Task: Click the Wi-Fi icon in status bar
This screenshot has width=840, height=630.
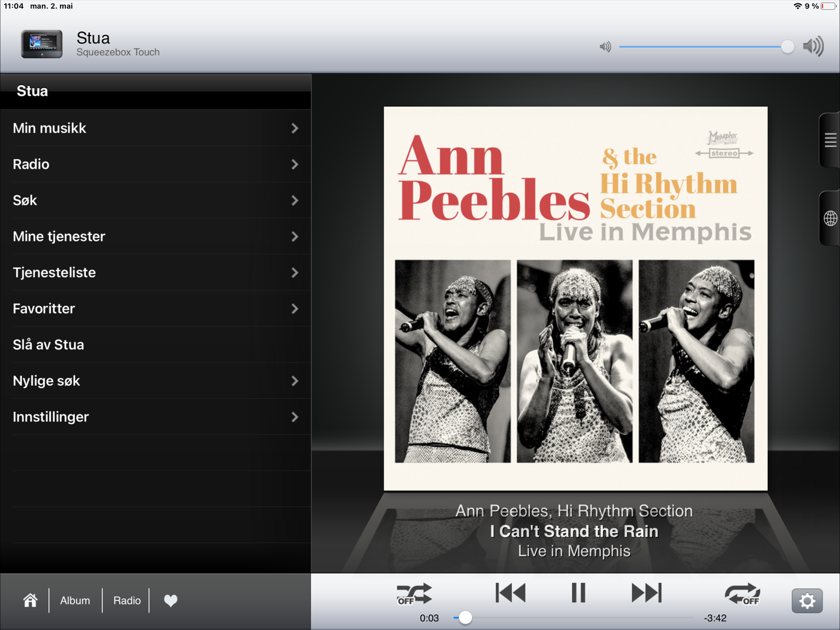Action: [x=797, y=6]
